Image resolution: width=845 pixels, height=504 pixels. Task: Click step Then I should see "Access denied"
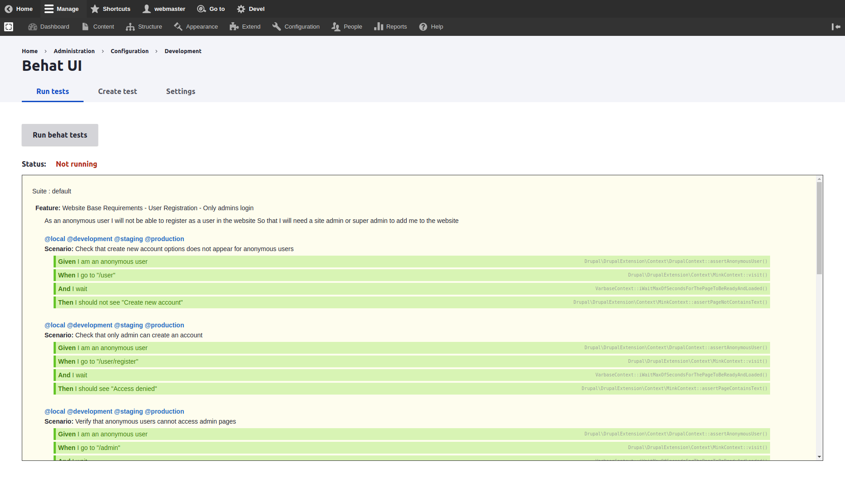tap(412, 389)
